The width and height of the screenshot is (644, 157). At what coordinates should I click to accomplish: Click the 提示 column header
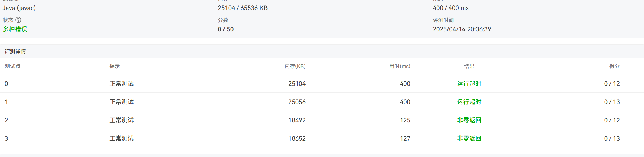click(x=115, y=66)
